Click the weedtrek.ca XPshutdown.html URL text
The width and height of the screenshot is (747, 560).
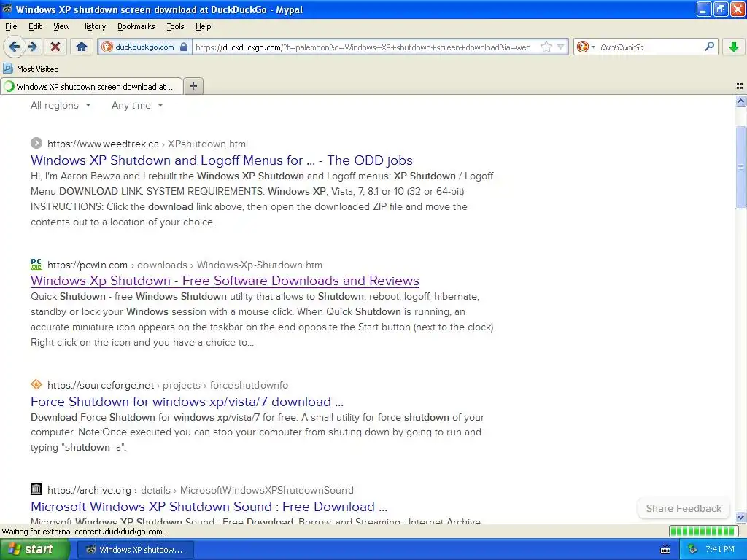[x=147, y=144]
